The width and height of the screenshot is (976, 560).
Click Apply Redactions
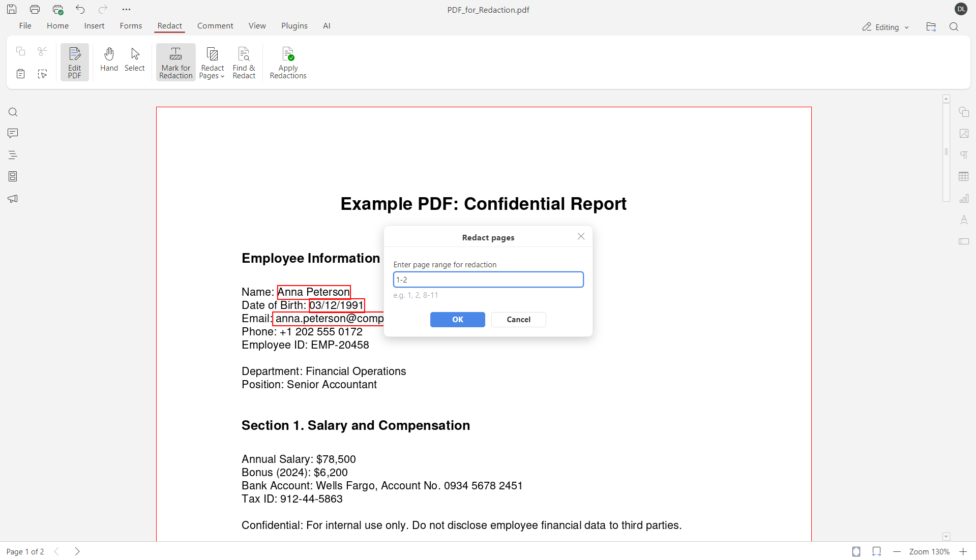click(x=288, y=61)
